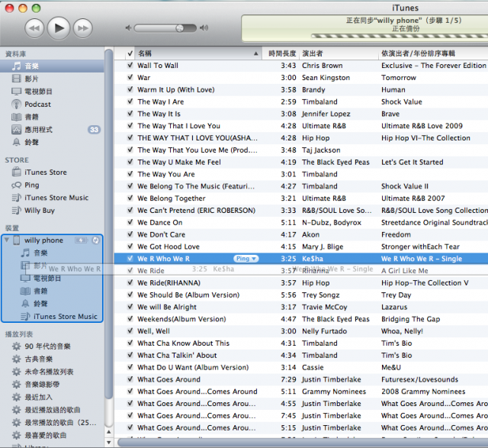Collapse willy phone device tree
Image resolution: width=488 pixels, height=448 pixels.
coord(7,240)
